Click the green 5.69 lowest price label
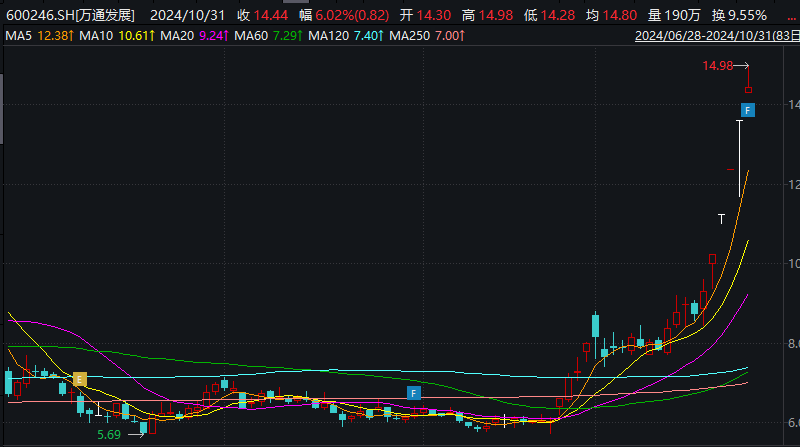Screen dimensions: 800x447 coord(109,435)
